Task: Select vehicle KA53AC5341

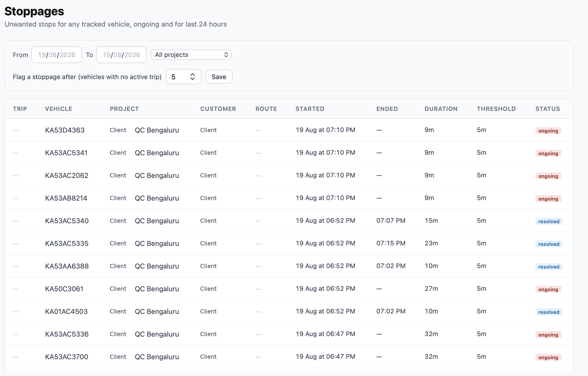Action: coord(66,153)
